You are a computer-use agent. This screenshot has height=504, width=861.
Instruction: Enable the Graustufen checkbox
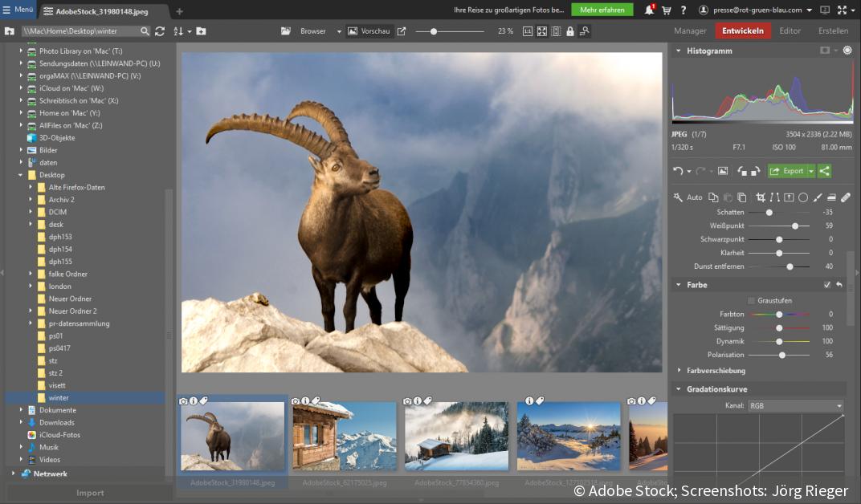tap(751, 301)
